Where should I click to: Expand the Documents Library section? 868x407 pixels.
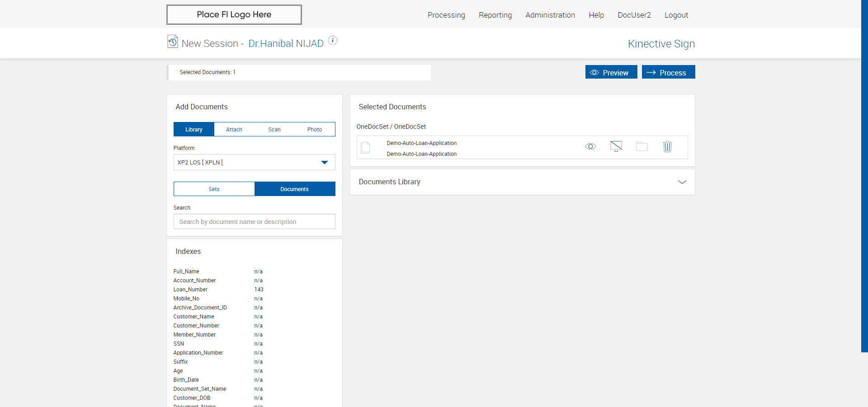click(x=682, y=182)
